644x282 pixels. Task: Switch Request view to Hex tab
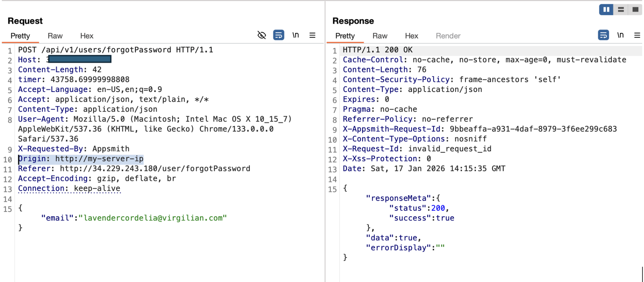[x=87, y=36]
